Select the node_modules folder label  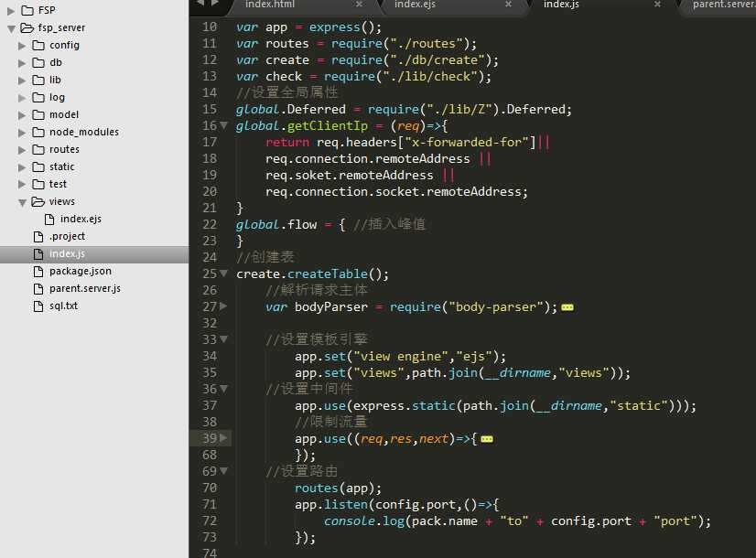click(84, 132)
